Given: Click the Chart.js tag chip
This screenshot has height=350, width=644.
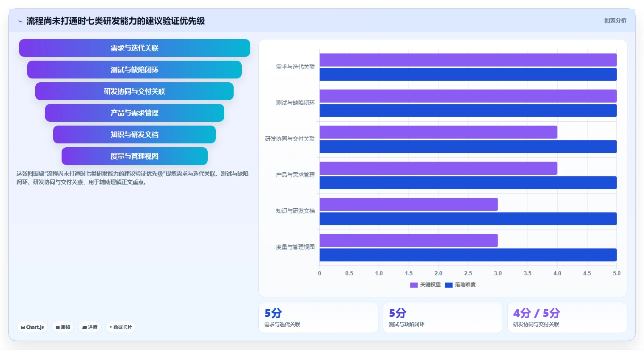Looking at the screenshot, I should tap(32, 327).
